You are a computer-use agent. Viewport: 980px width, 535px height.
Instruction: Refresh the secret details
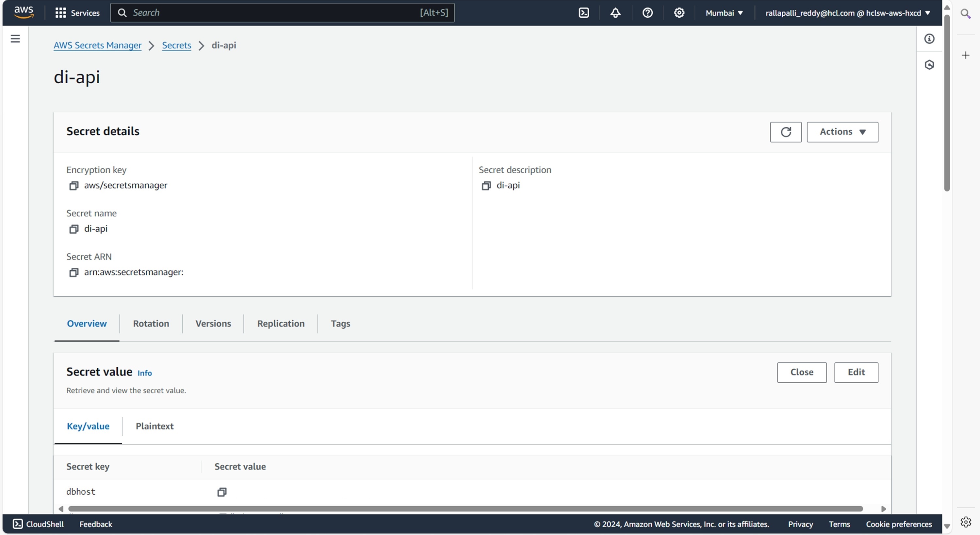pos(786,132)
